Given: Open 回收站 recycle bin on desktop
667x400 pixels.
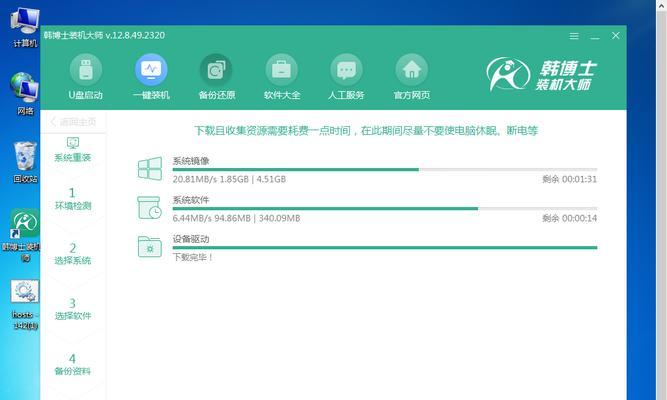Looking at the screenshot, I should click(x=25, y=162).
